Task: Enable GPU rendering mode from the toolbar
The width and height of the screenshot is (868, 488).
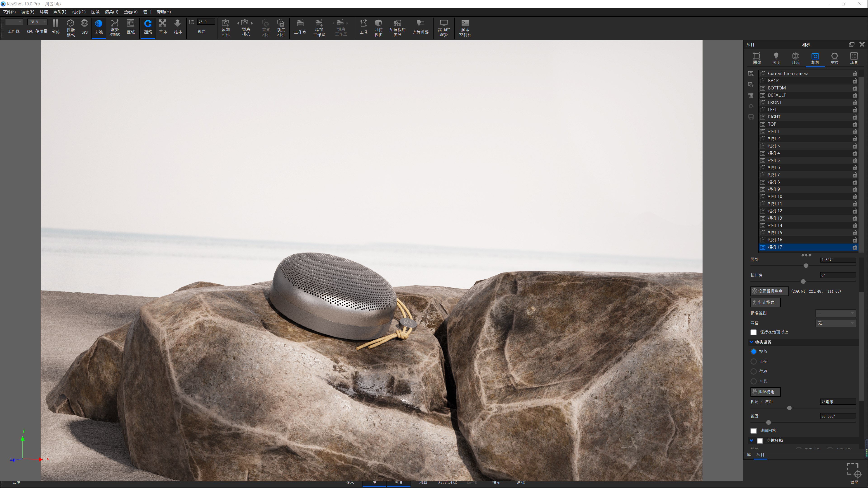Action: 84,27
